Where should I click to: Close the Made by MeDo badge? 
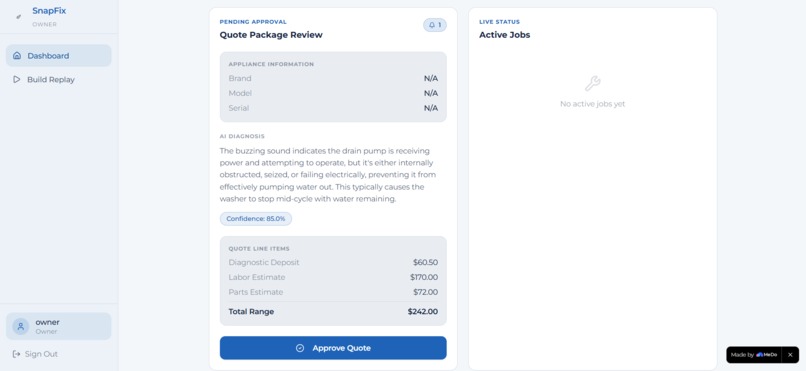pyautogui.click(x=790, y=355)
